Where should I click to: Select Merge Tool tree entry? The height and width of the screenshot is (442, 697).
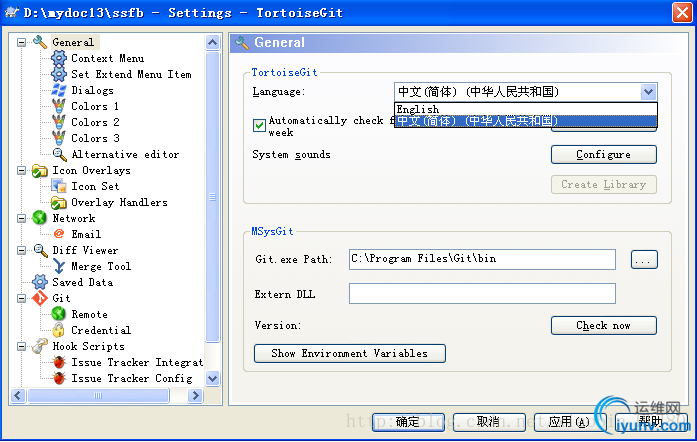[101, 266]
